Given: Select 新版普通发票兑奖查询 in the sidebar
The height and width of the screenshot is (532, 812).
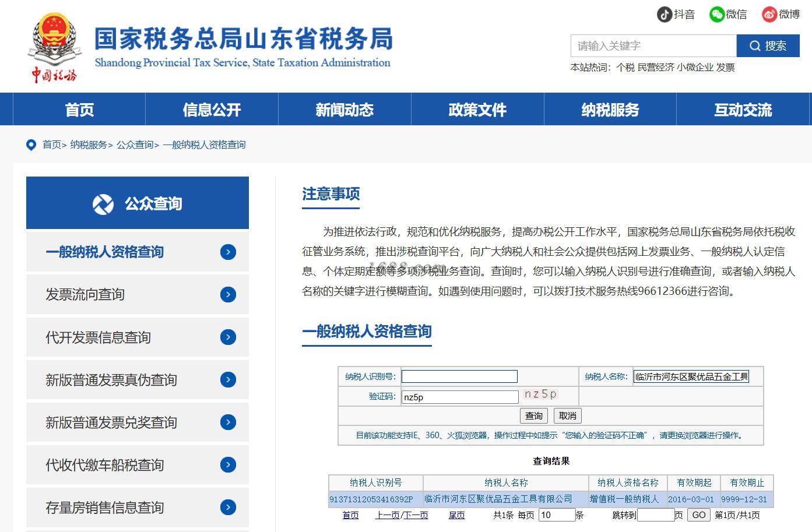Looking at the screenshot, I should 138,422.
